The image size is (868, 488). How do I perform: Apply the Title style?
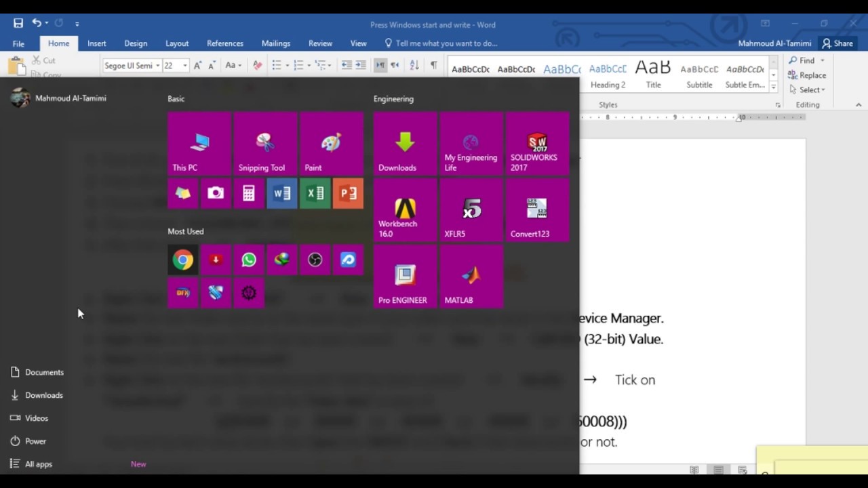click(653, 75)
